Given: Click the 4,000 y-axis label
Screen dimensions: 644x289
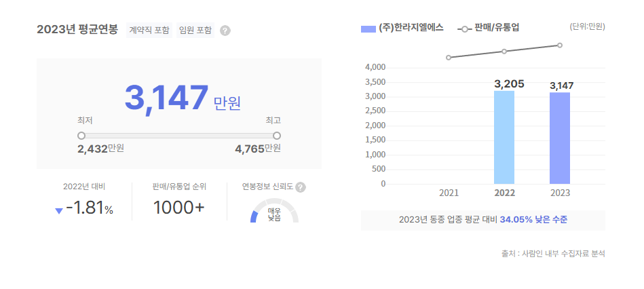Looking at the screenshot, I should 375,67.
